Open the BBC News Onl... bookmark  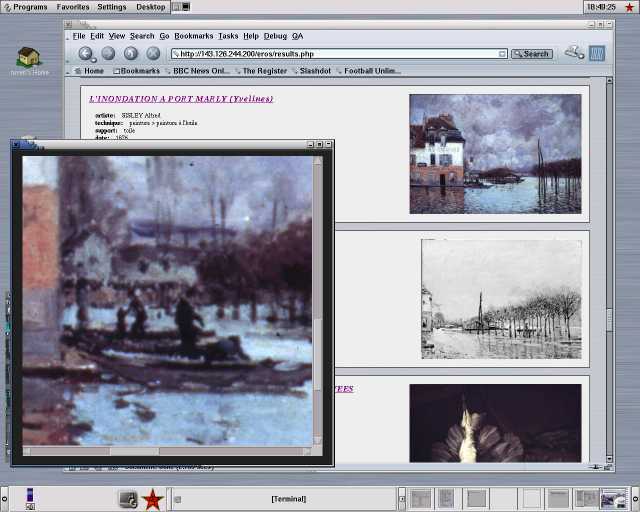coord(198,71)
